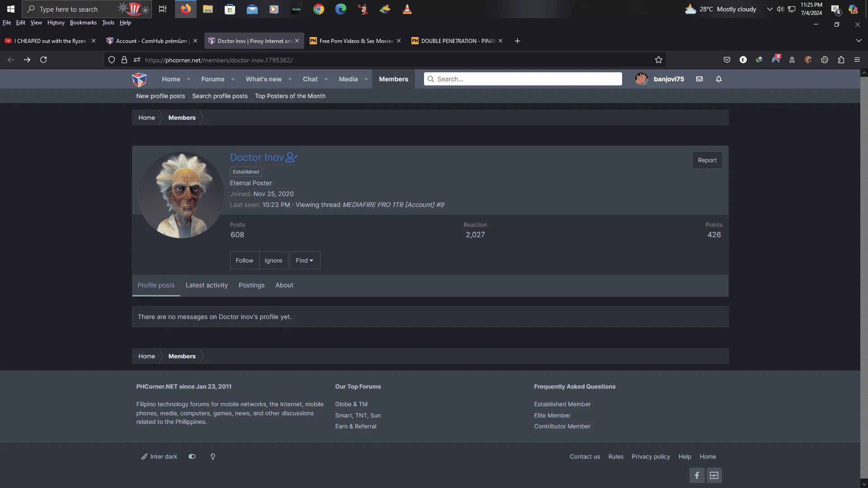Click the Report button

click(707, 160)
